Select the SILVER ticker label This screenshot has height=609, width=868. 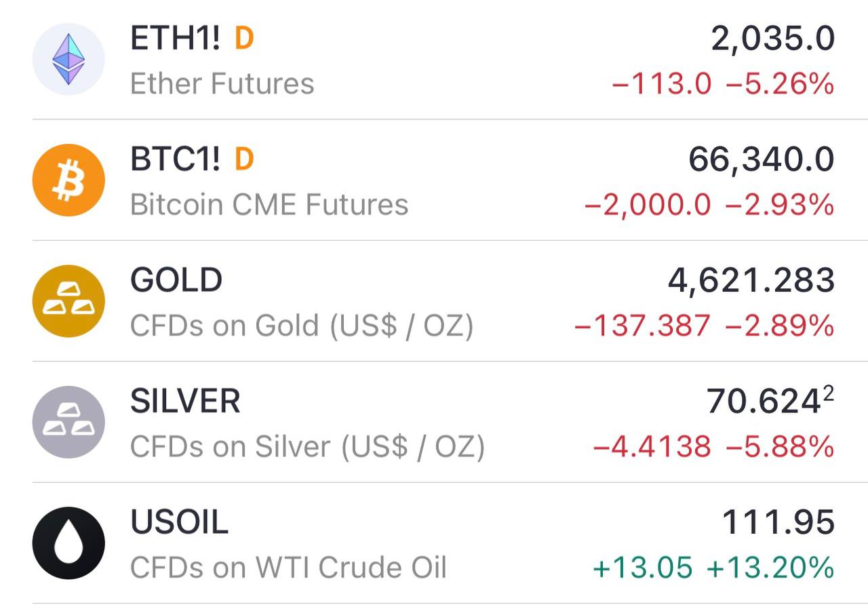(185, 401)
